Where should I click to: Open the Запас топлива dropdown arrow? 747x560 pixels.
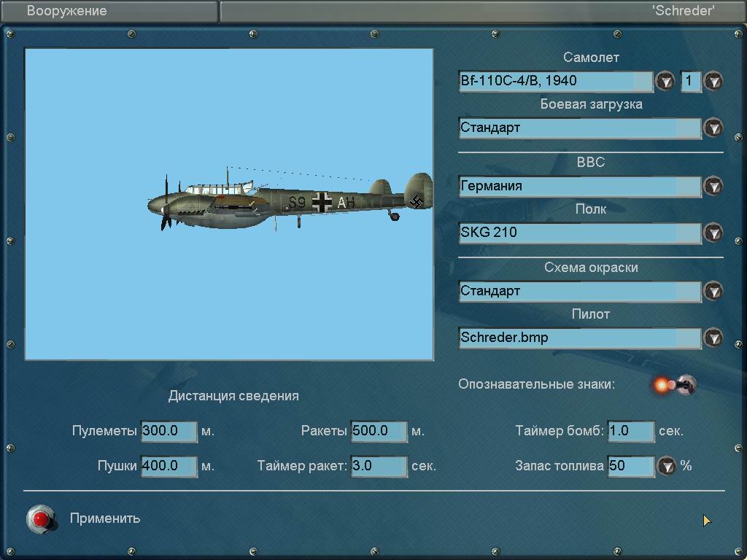(x=667, y=466)
